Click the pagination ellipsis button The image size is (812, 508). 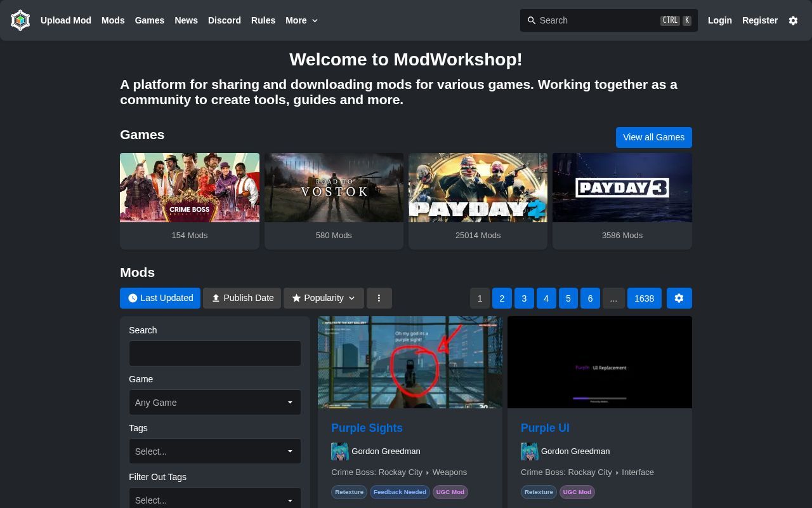tap(613, 298)
